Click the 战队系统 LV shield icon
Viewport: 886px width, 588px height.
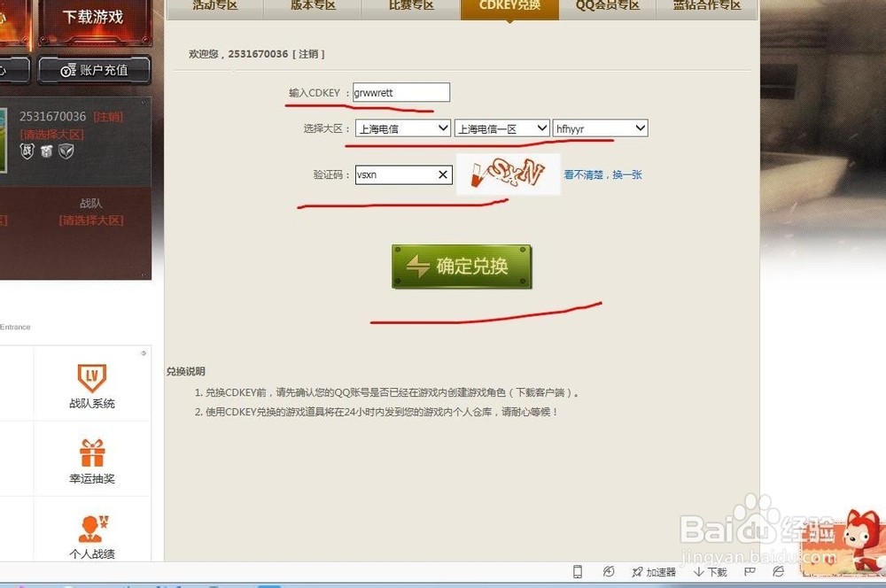92,378
